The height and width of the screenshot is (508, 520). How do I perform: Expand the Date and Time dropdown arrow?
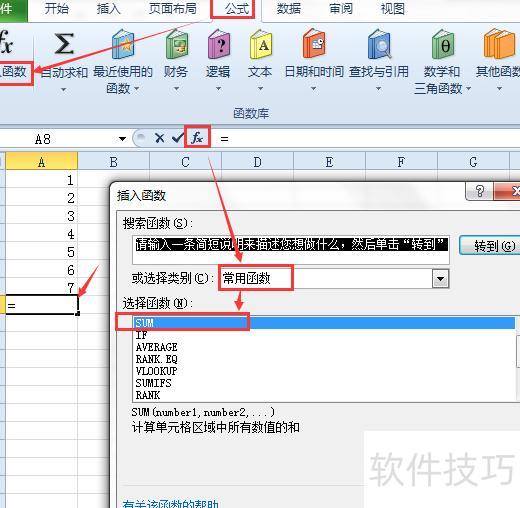(x=313, y=89)
